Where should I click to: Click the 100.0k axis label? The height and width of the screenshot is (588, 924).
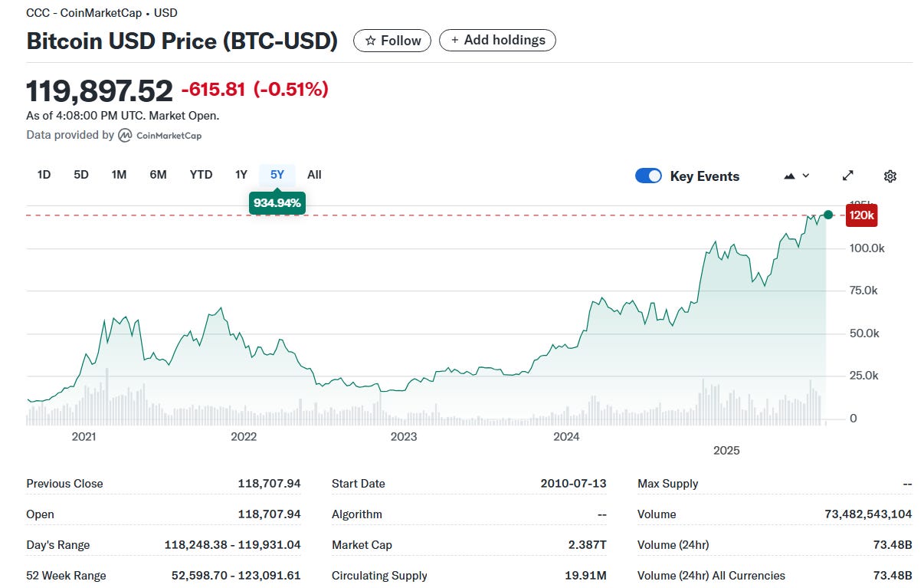(x=867, y=248)
